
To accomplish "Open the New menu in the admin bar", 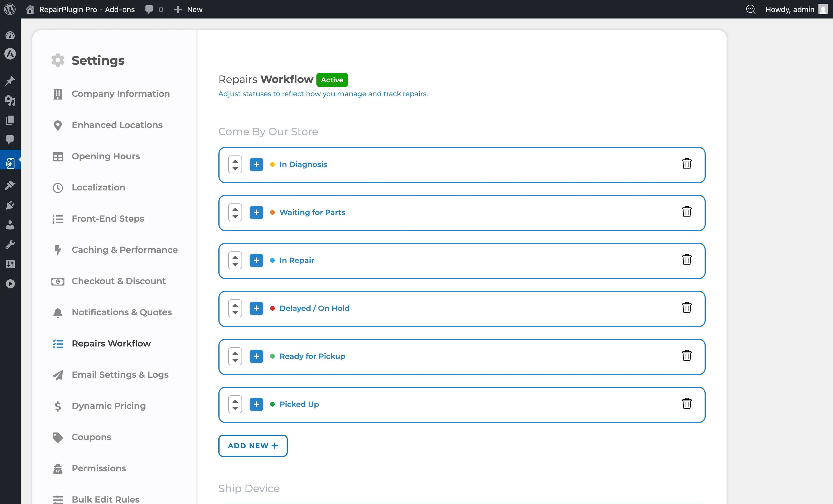I will 188,9.
